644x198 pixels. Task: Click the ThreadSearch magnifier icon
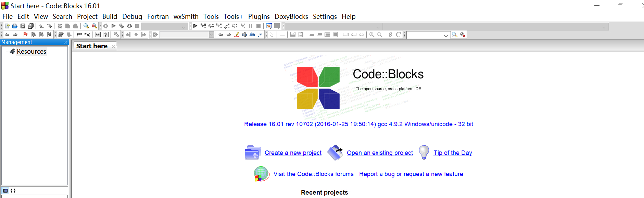[x=455, y=35]
